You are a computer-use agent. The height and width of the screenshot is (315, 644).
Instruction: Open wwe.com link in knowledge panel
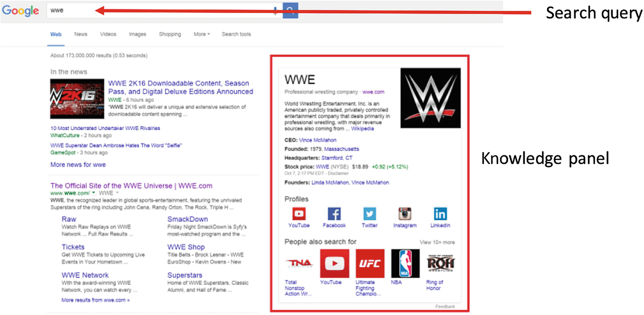pos(373,92)
